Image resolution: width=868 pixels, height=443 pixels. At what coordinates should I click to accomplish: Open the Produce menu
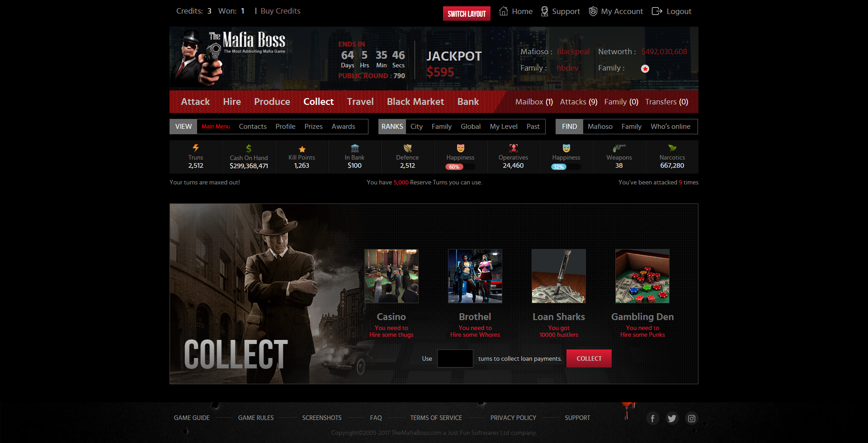272,102
